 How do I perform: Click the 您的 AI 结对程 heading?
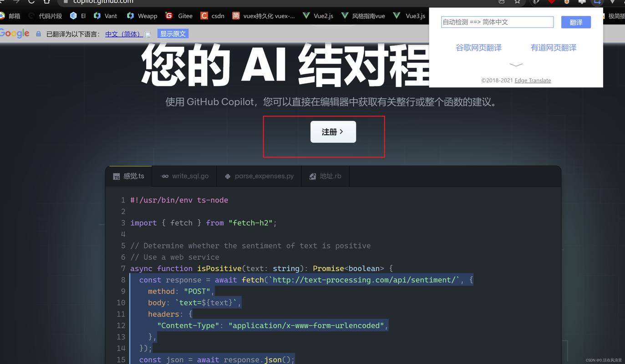coord(285,65)
